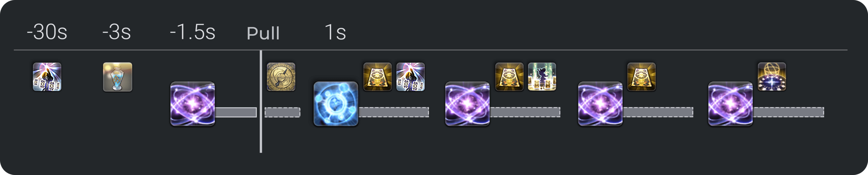Select the Divination globe icon
The width and height of the screenshot is (868, 175).
[772, 77]
